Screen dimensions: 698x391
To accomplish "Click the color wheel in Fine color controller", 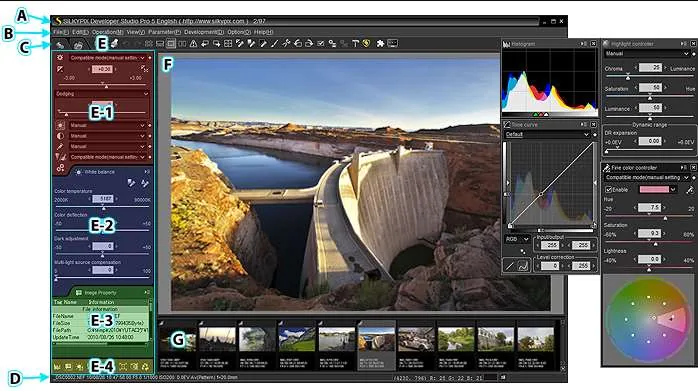I will point(648,318).
